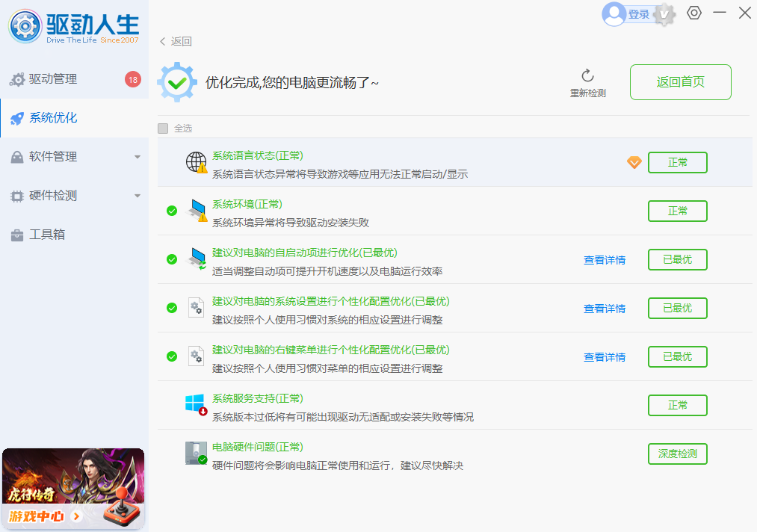Open 查看详情 for the startup items optimization

[604, 259]
